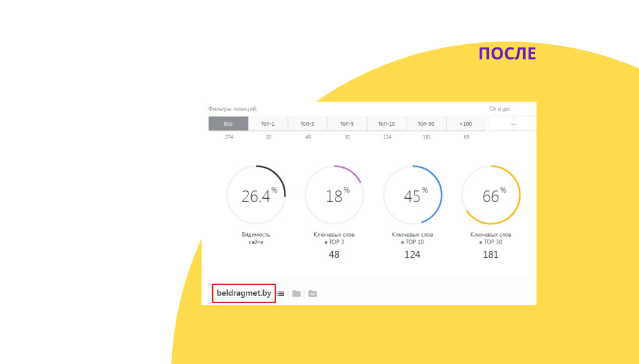Click the value 181 below the TOP 30 gauge
This screenshot has height=364, width=639.
point(491,254)
